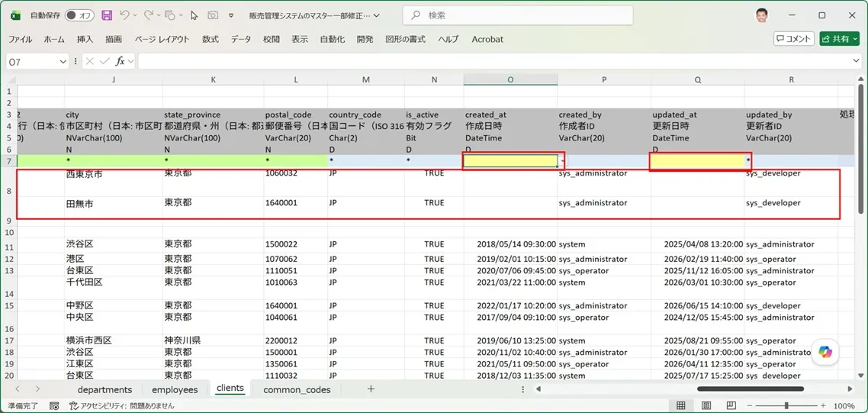Open the ファイル menu
Screen dimensions: 868x413
point(20,39)
